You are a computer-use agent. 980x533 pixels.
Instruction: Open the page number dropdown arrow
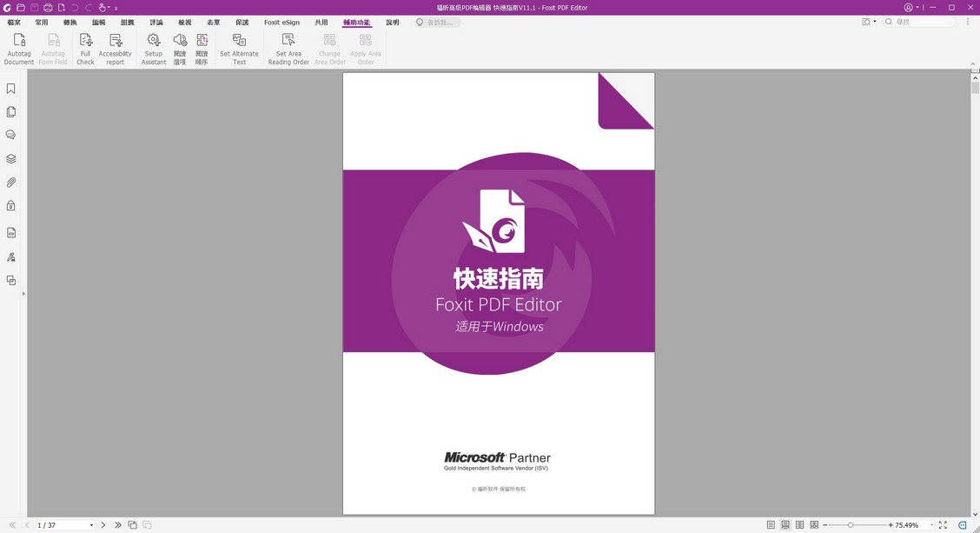[90, 525]
